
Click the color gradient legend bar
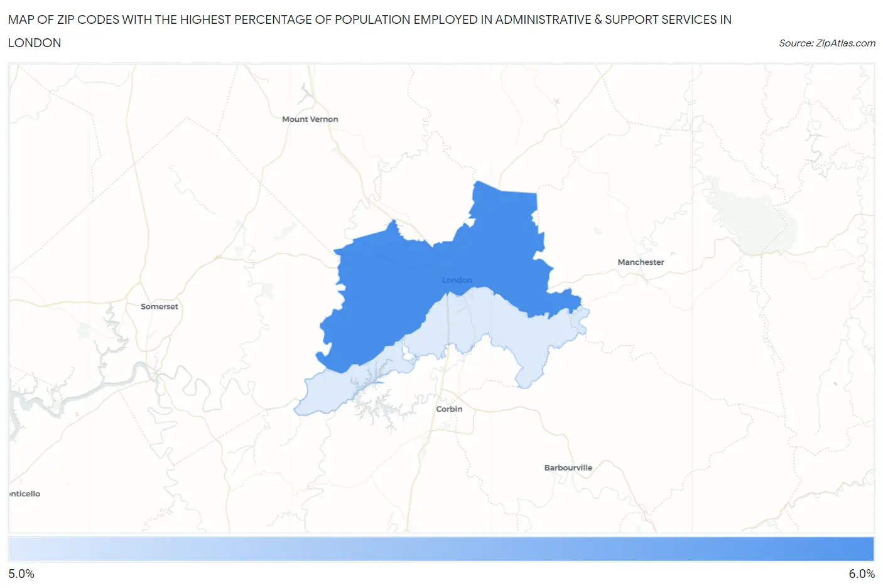click(x=441, y=549)
